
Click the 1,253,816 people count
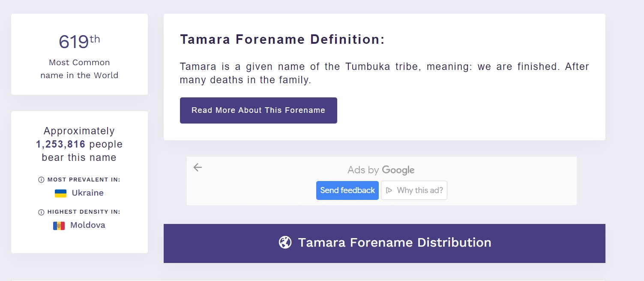tap(61, 144)
